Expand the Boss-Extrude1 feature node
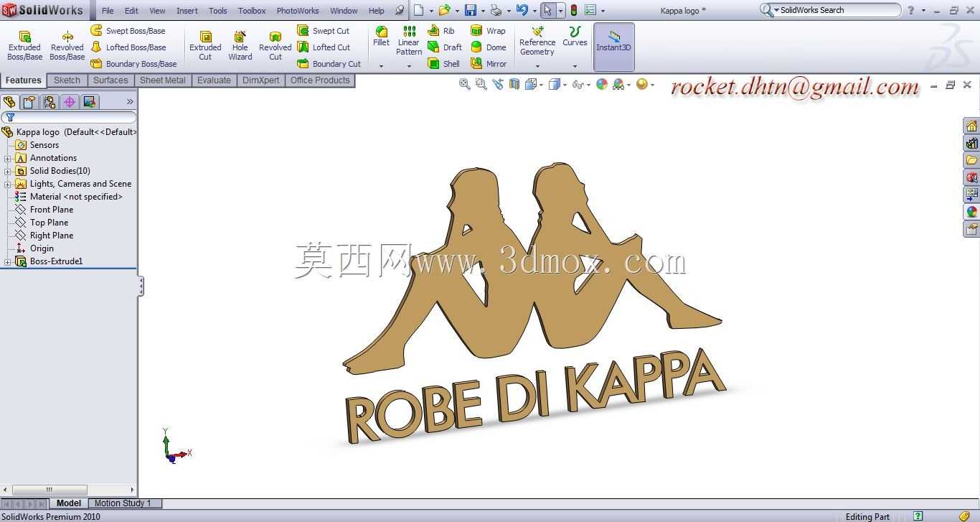The height and width of the screenshot is (522, 980). tap(8, 261)
